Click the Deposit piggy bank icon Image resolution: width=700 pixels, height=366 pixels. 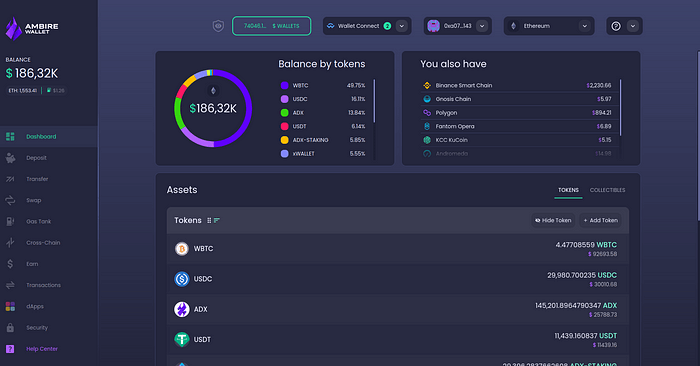click(x=10, y=158)
